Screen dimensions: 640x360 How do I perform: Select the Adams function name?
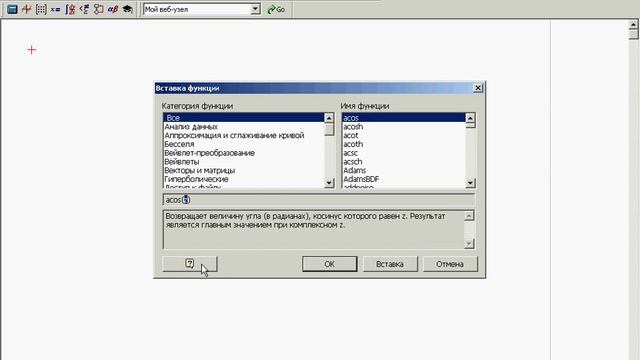pyautogui.click(x=404, y=170)
